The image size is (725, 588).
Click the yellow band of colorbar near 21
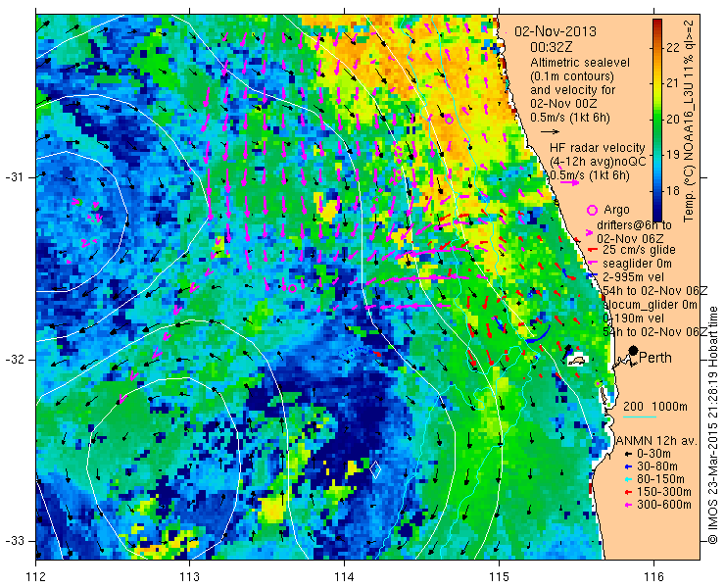click(x=657, y=83)
